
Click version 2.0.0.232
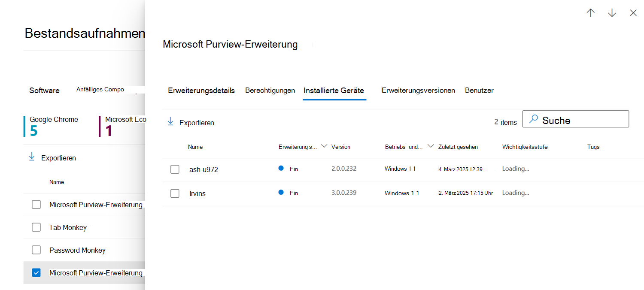tap(344, 169)
